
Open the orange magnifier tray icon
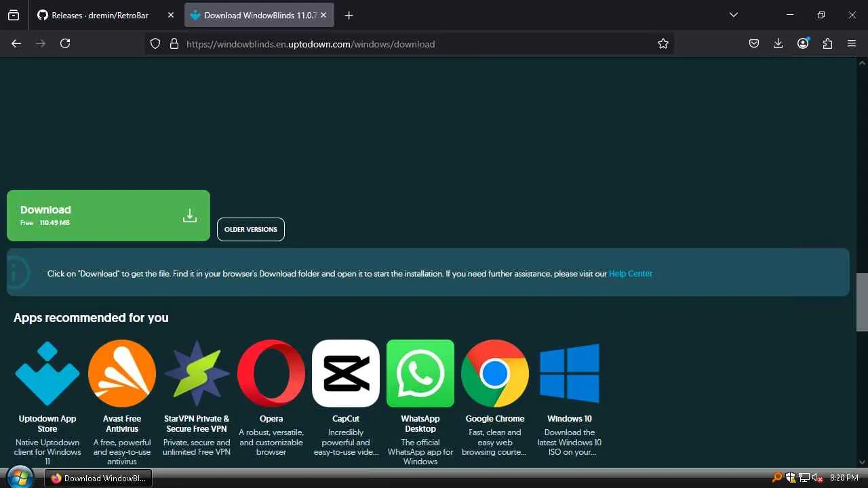(777, 478)
